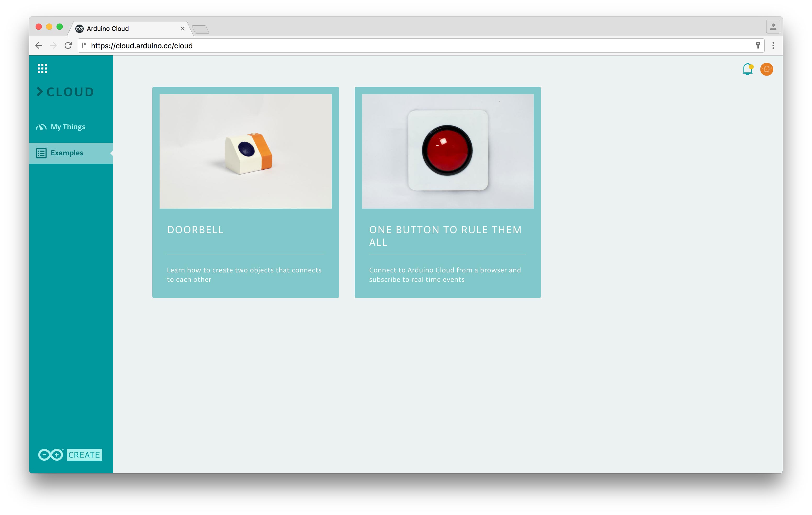
Task: Open the notifications bell
Action: coord(748,69)
